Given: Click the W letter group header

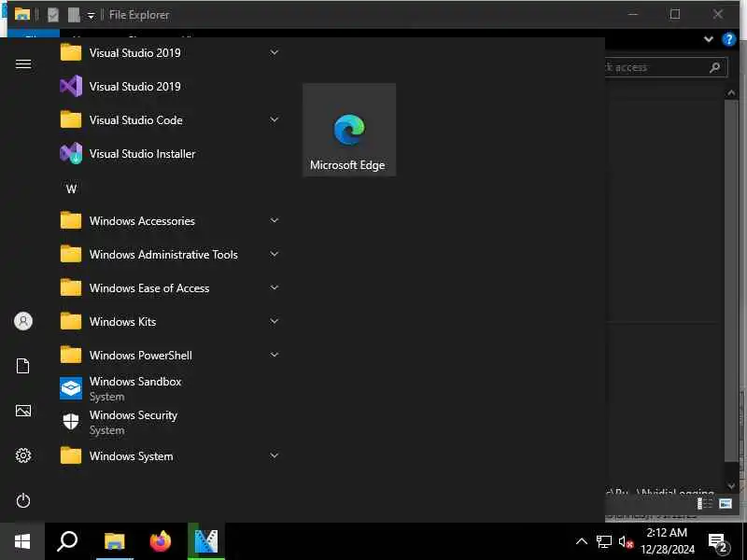Looking at the screenshot, I should pos(72,189).
